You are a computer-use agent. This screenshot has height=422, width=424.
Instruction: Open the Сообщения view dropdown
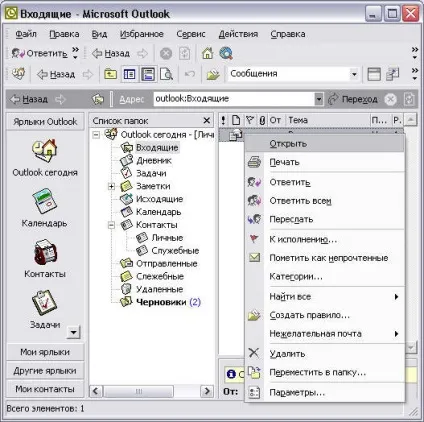click(354, 74)
